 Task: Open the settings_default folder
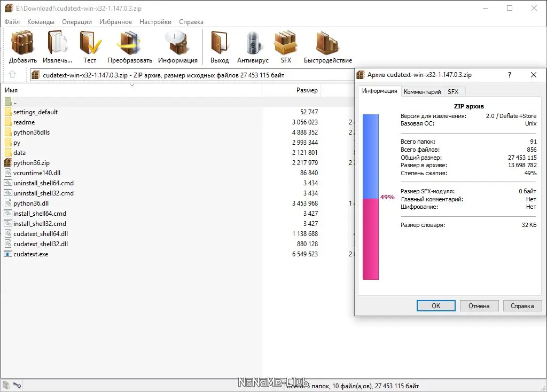coord(35,112)
